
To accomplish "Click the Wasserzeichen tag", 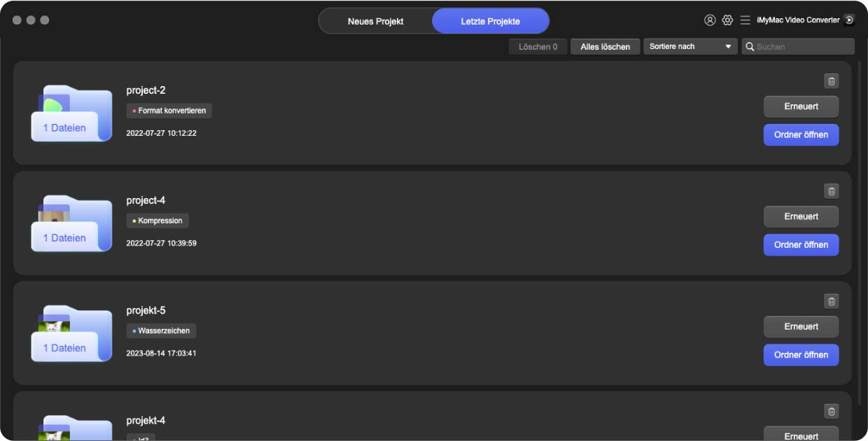I will (162, 330).
